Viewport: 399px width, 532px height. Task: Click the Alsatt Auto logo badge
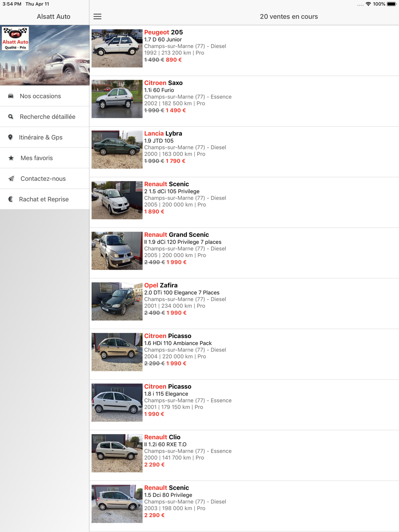15,39
